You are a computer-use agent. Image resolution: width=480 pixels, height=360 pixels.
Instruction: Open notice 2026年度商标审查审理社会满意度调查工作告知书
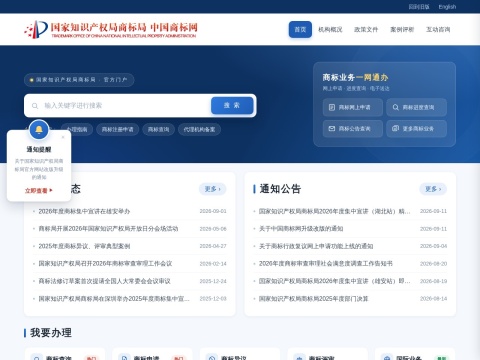click(326, 264)
